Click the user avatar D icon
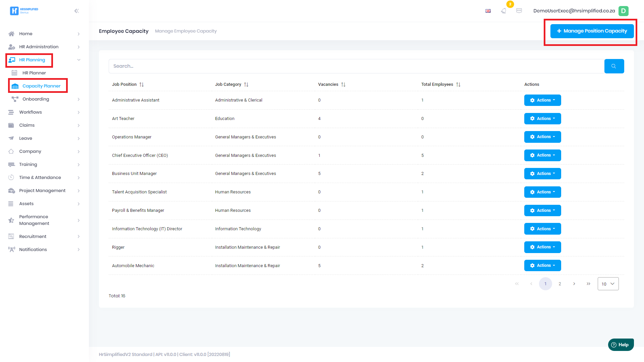The height and width of the screenshot is (362, 644). click(623, 11)
